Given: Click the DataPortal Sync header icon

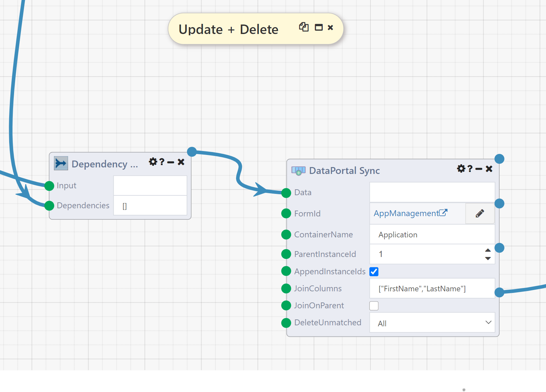Looking at the screenshot, I should click(x=298, y=170).
